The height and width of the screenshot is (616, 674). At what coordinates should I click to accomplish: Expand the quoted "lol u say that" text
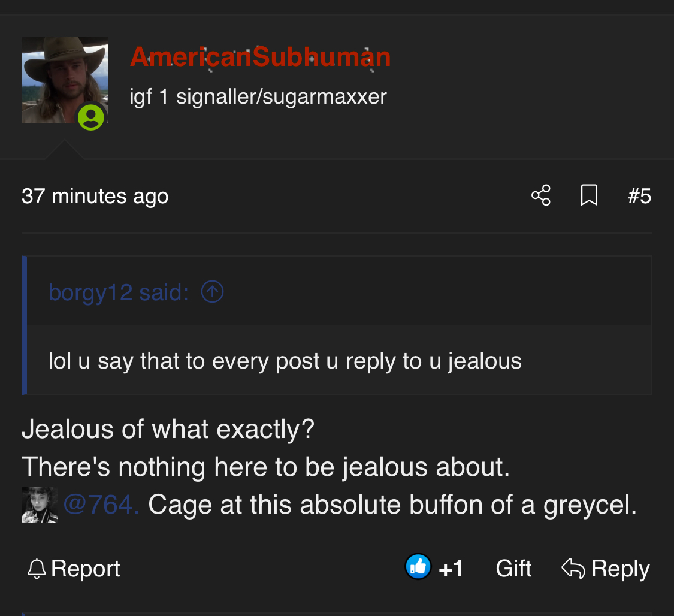coord(285,361)
